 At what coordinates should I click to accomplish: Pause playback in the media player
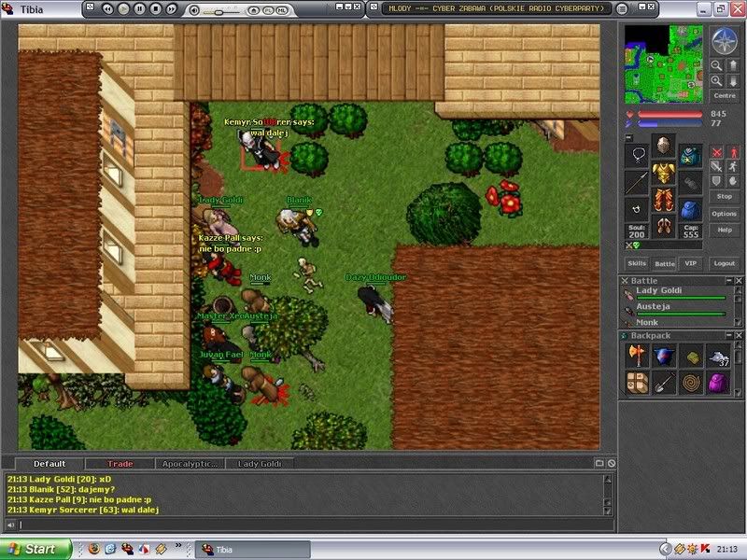tap(139, 9)
